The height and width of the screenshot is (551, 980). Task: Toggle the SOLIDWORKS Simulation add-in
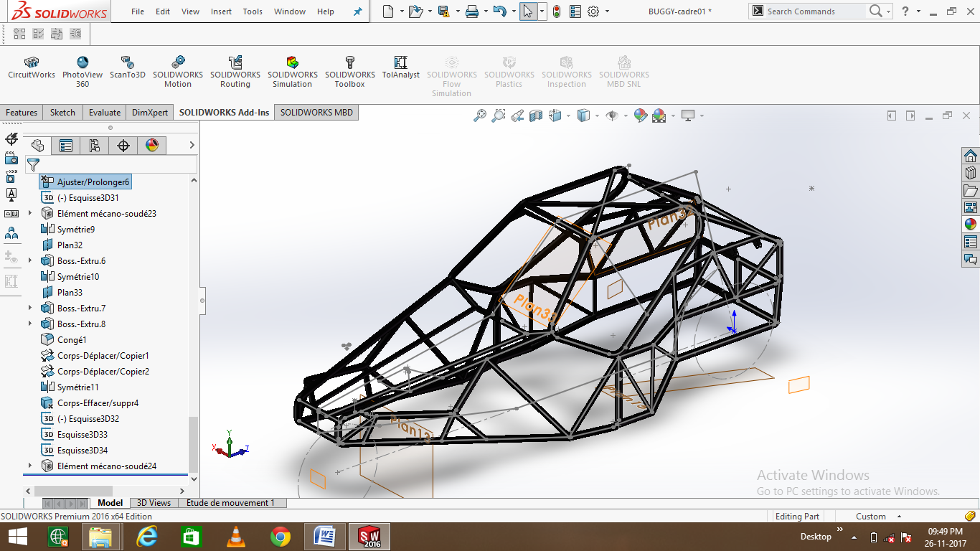coord(292,70)
